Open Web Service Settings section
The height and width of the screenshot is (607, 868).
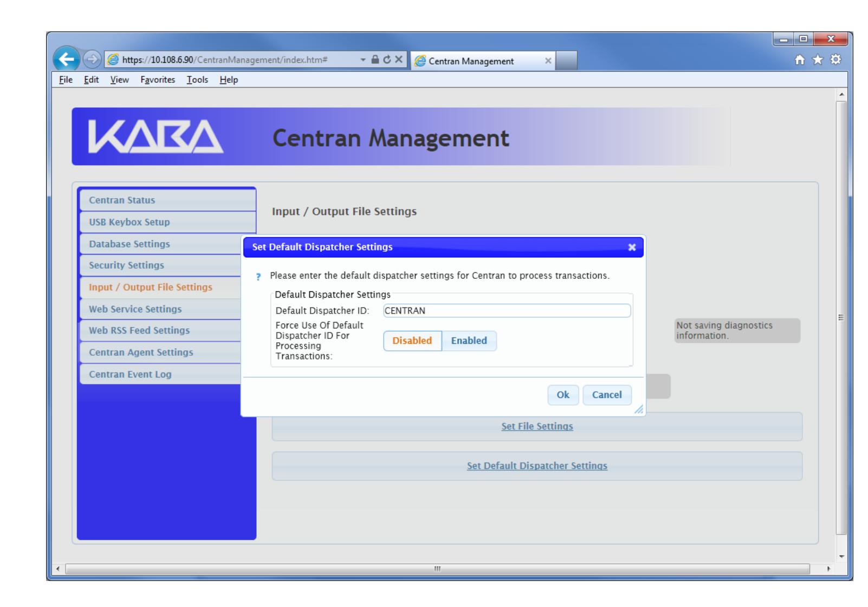point(161,309)
